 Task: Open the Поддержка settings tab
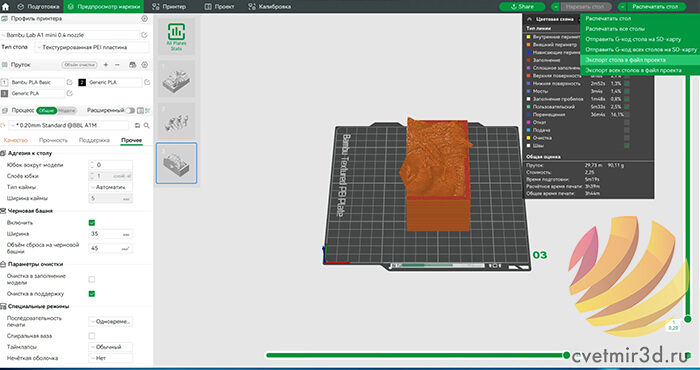coord(94,140)
